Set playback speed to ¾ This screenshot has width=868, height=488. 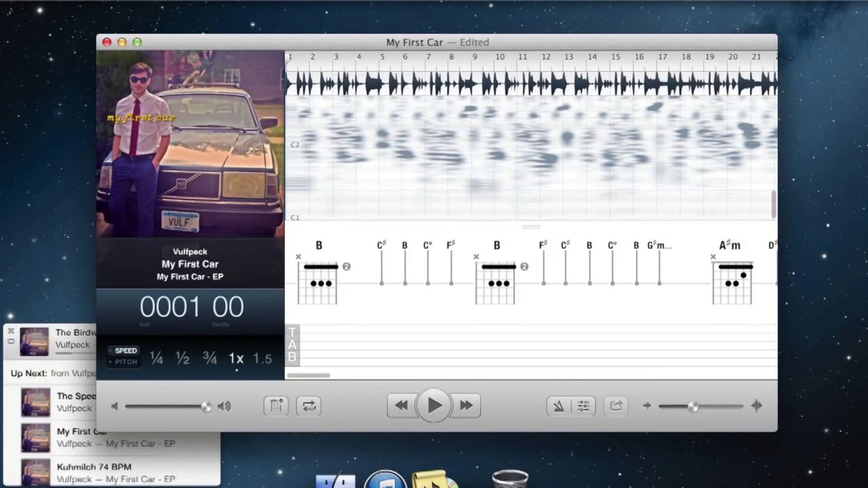pyautogui.click(x=210, y=358)
